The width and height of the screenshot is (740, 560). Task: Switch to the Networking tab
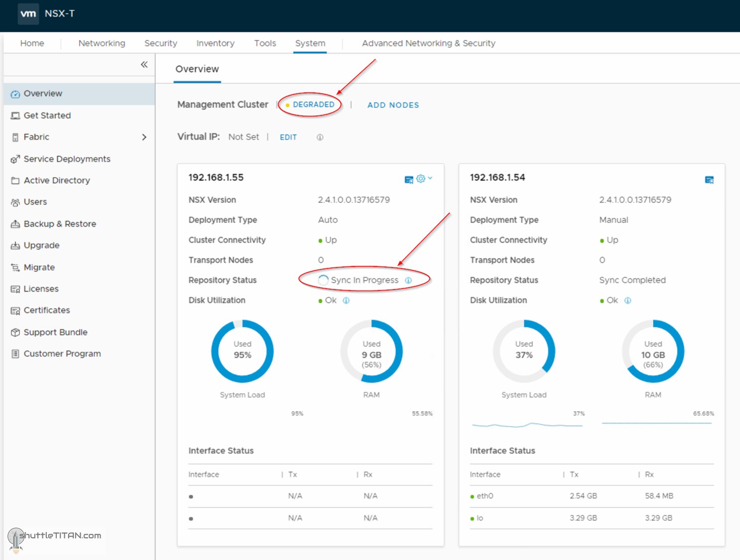102,43
